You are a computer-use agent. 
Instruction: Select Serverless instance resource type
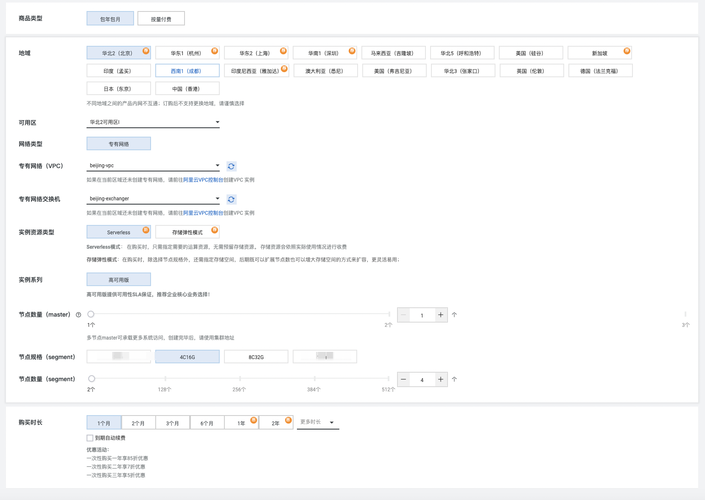tap(118, 232)
